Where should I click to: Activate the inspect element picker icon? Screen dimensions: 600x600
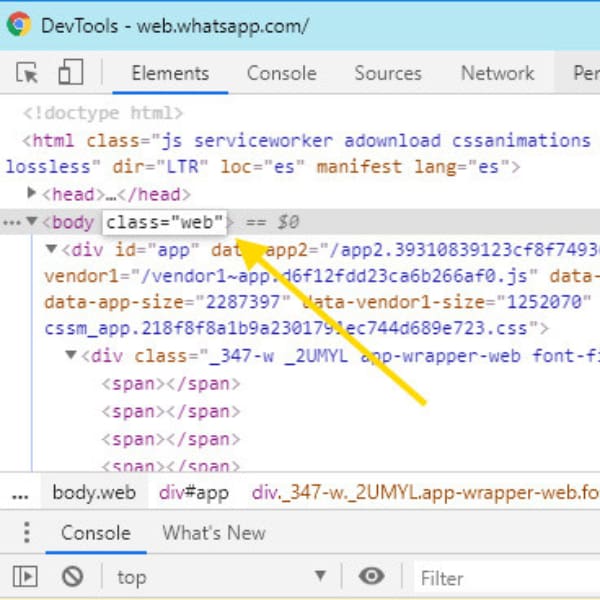tap(27, 72)
